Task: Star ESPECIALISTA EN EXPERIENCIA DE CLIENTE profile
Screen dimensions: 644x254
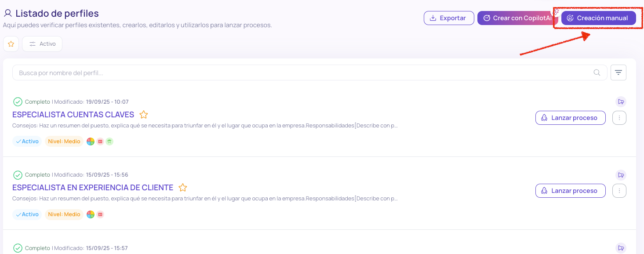Action: point(183,188)
